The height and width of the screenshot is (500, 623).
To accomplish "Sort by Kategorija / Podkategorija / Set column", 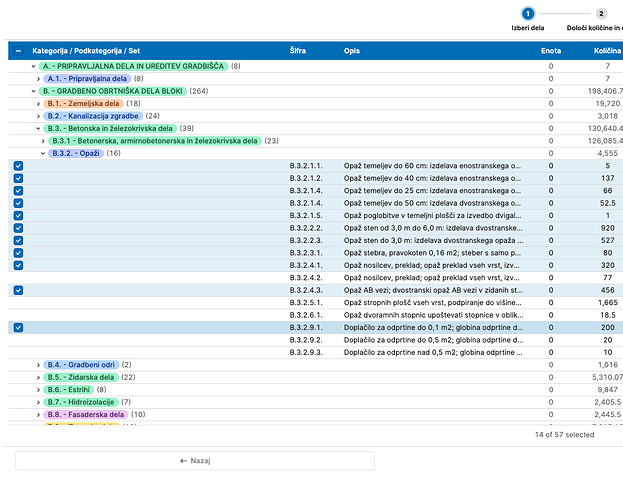I will click(86, 51).
